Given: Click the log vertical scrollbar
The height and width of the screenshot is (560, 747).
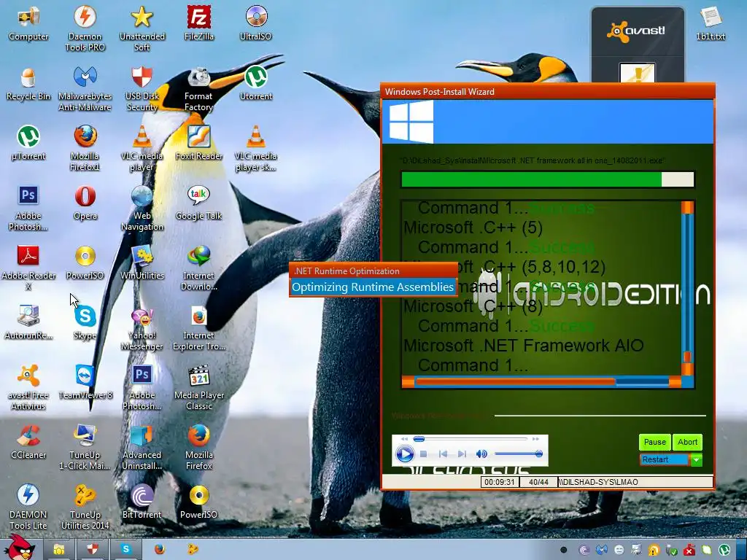Looking at the screenshot, I should tap(687, 288).
